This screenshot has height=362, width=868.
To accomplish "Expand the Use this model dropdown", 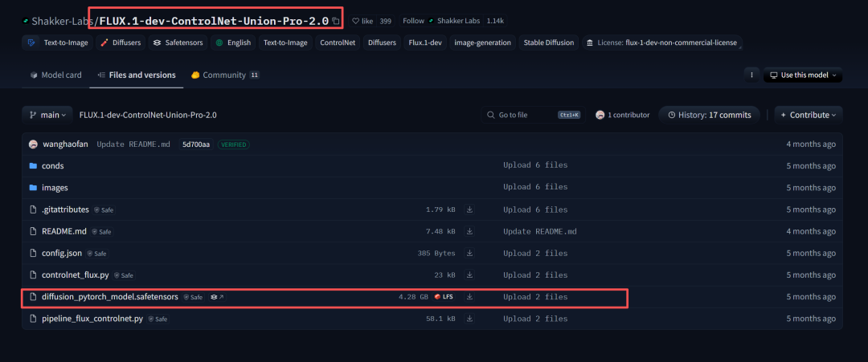I will coord(803,75).
